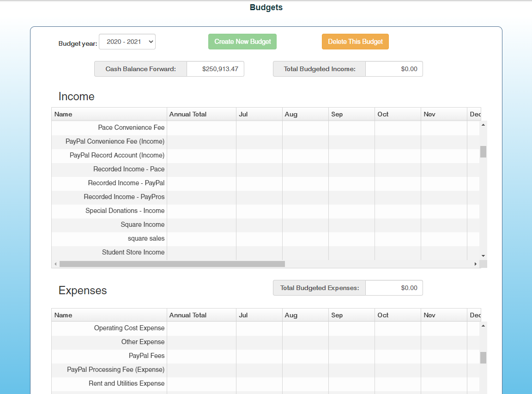This screenshot has width=532, height=394.
Task: Click right arrow of Income horizontal scrollbar
Action: tap(475, 264)
